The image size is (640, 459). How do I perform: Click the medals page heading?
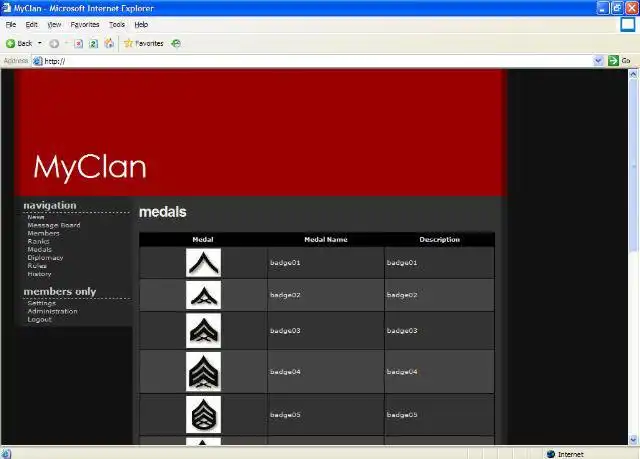[x=163, y=212]
